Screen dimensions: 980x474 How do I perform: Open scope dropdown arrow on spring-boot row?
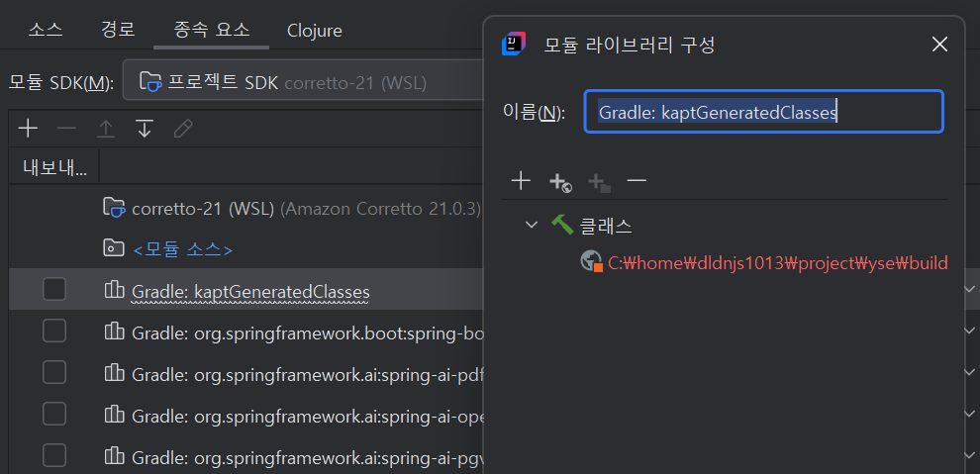[x=970, y=331]
